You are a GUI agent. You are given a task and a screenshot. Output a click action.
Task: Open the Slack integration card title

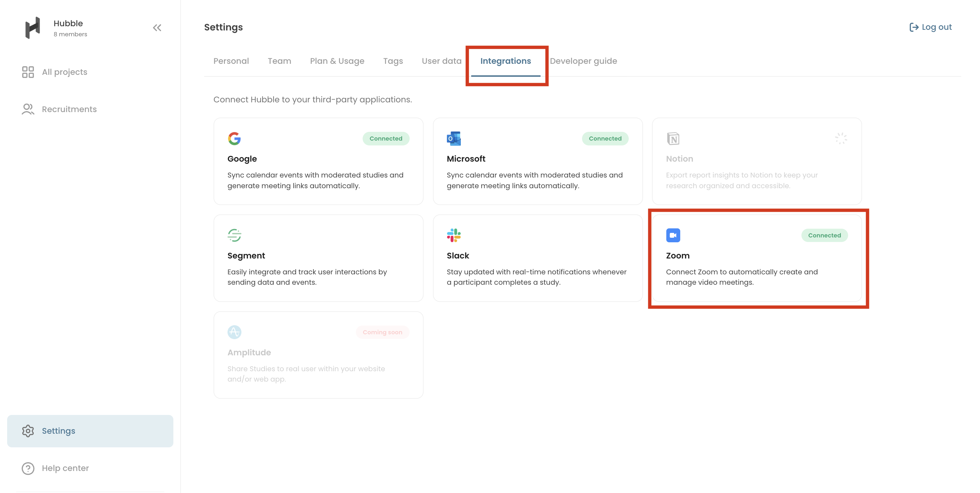tap(458, 256)
